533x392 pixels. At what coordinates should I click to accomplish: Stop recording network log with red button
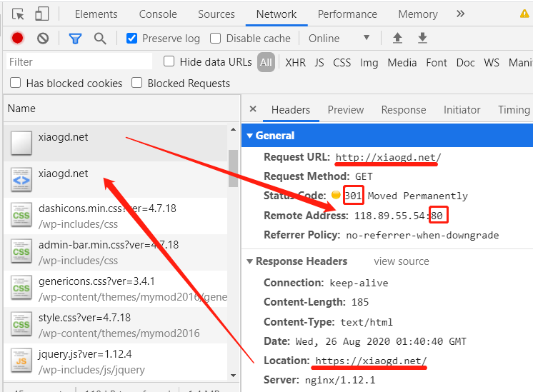(x=17, y=38)
